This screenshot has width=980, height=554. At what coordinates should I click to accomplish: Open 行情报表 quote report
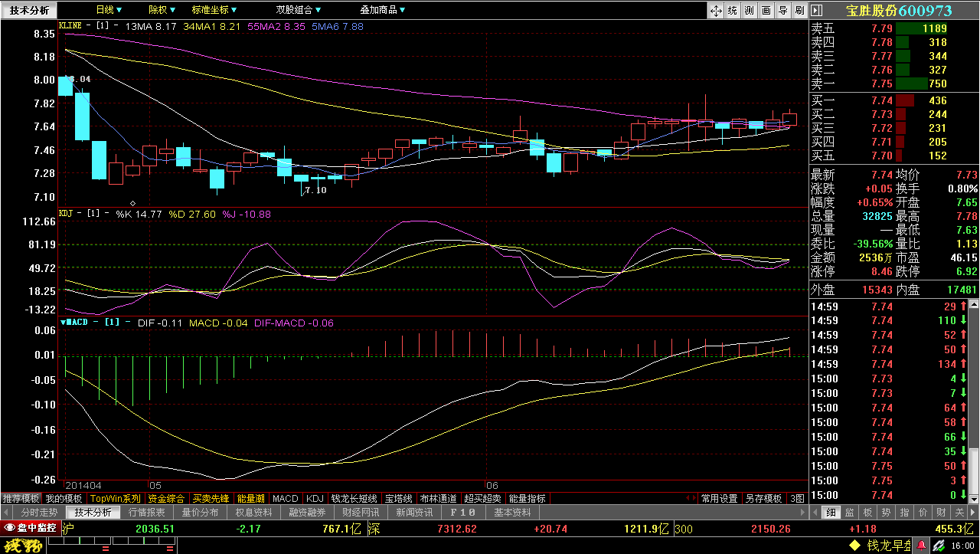147,512
